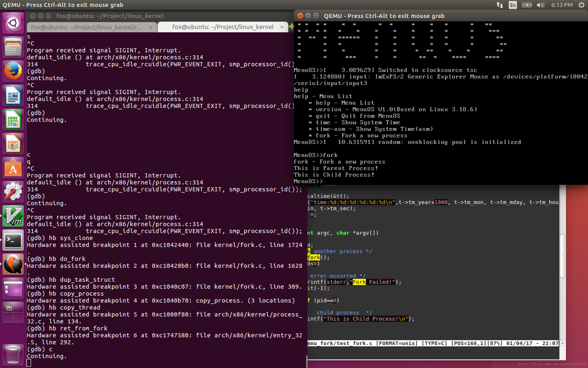
Task: Close the terminal window
Action: coord(33,16)
